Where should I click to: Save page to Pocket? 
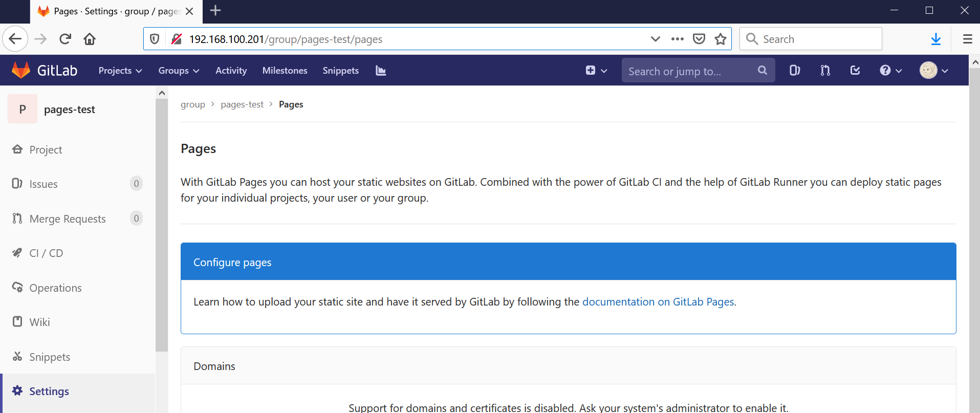point(699,39)
